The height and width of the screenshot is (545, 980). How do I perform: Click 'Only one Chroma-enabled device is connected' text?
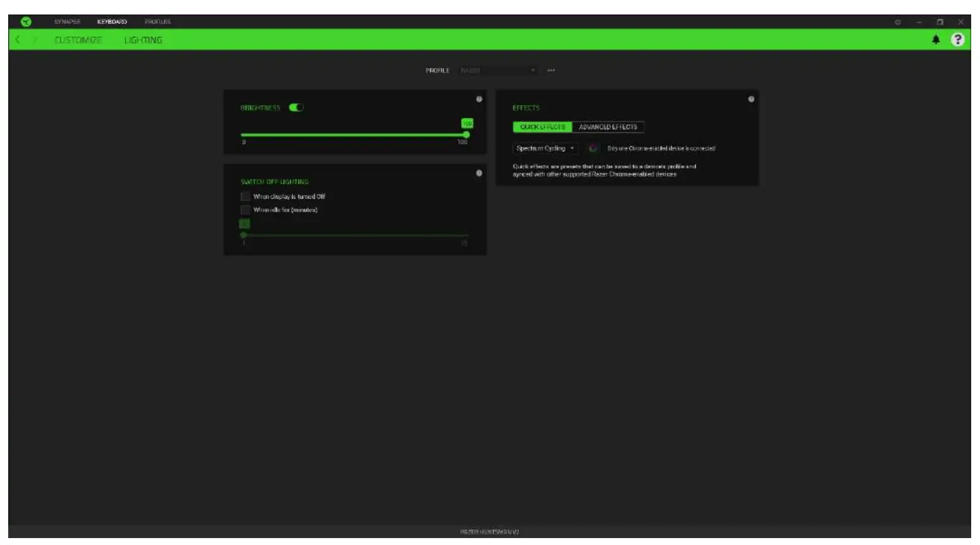tap(661, 149)
